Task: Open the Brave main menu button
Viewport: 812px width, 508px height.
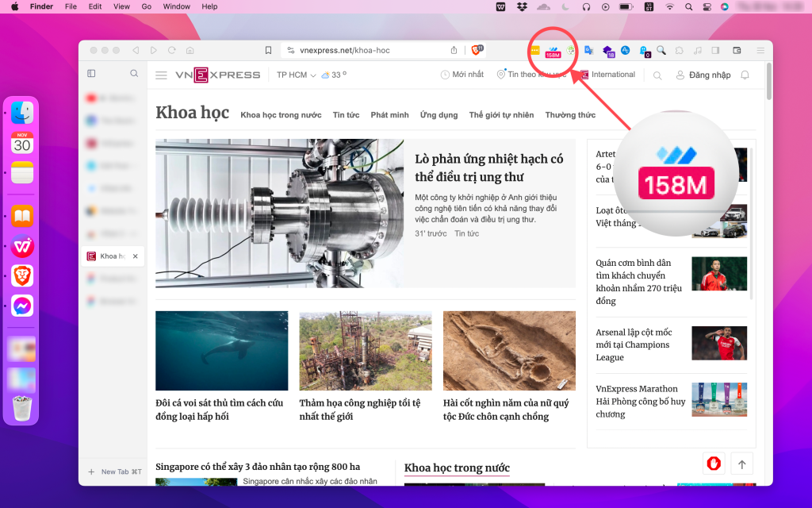Action: 760,51
